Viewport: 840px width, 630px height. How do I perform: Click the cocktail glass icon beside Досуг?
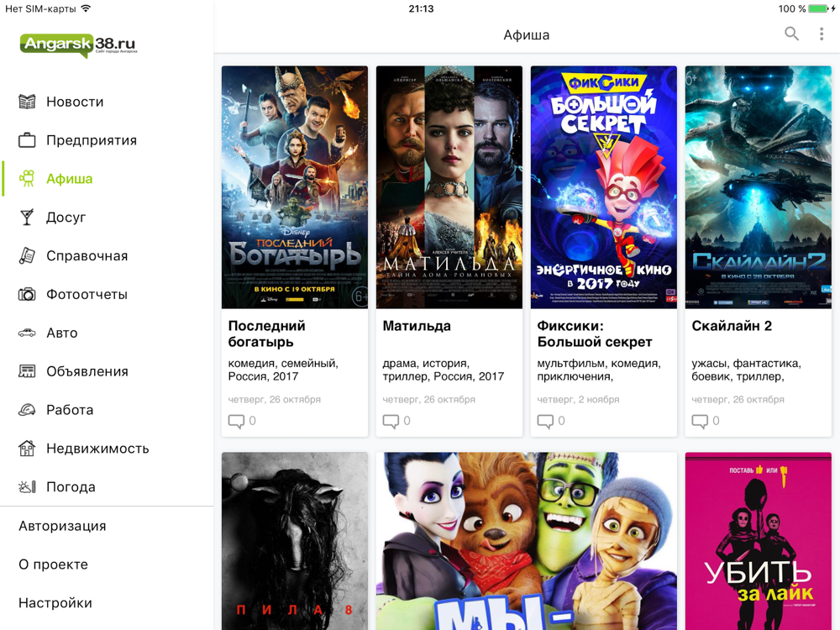click(x=27, y=217)
